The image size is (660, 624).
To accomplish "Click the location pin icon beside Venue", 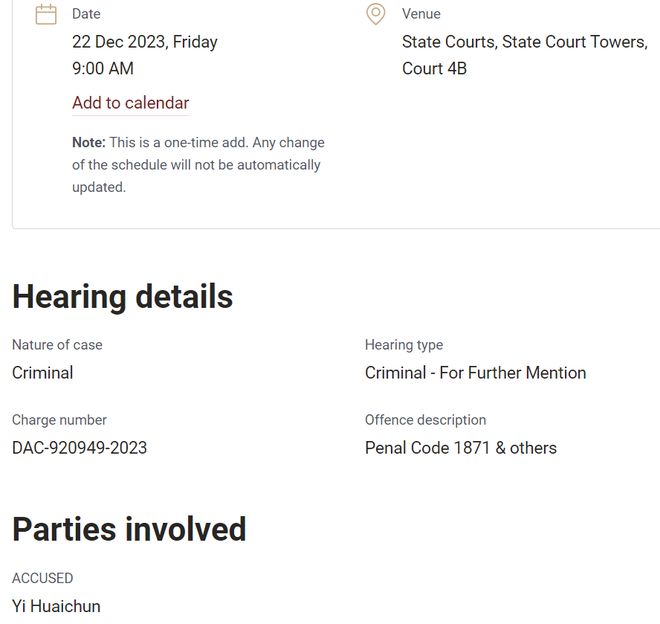I will [376, 14].
